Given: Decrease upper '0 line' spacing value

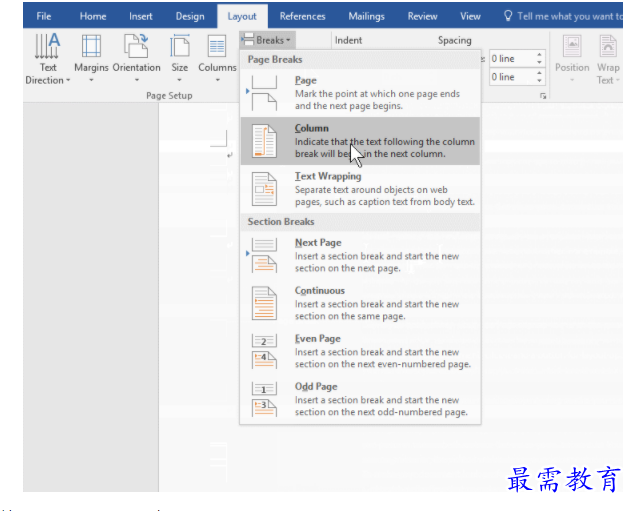Looking at the screenshot, I should [x=540, y=63].
